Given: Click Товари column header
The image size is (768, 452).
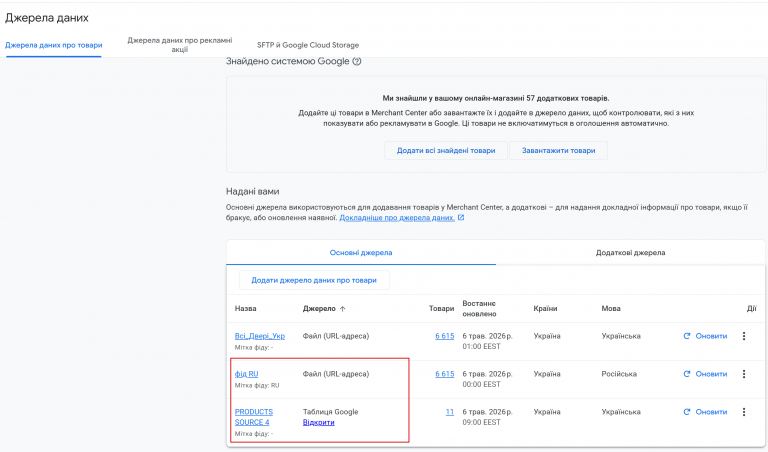Looking at the screenshot, I should tap(441, 309).
